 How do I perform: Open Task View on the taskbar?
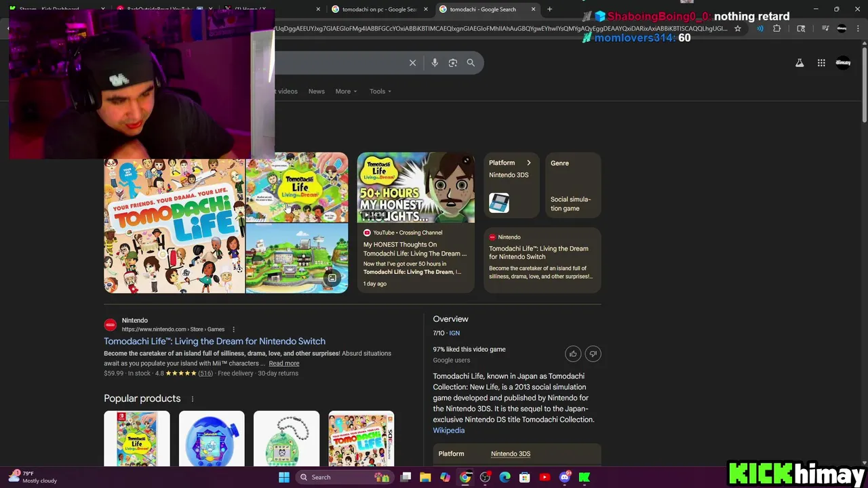[x=406, y=477]
